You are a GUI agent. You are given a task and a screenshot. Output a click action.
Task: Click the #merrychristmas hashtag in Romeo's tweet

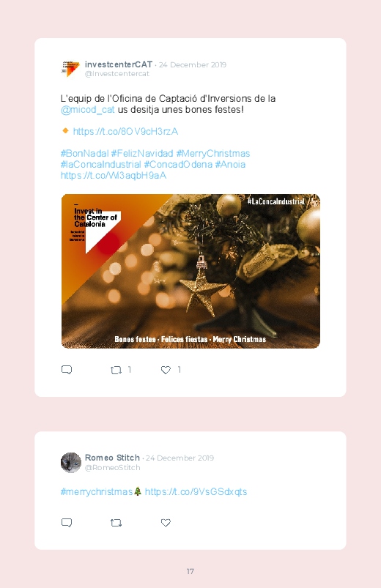click(x=97, y=491)
